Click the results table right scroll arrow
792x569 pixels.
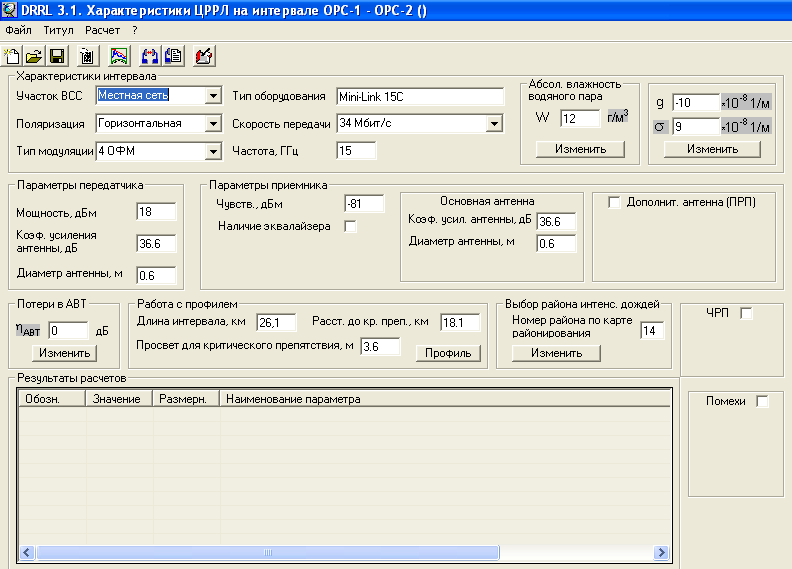661,553
